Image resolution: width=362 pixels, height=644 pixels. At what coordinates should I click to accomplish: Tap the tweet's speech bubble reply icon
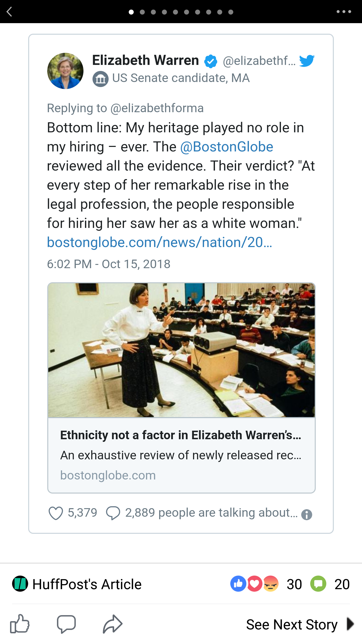(113, 513)
